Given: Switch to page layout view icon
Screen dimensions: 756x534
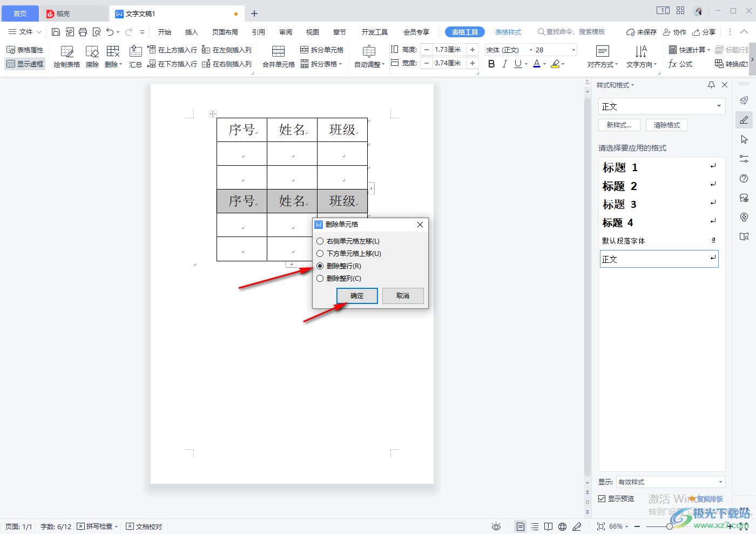Looking at the screenshot, I should pyautogui.click(x=520, y=526).
